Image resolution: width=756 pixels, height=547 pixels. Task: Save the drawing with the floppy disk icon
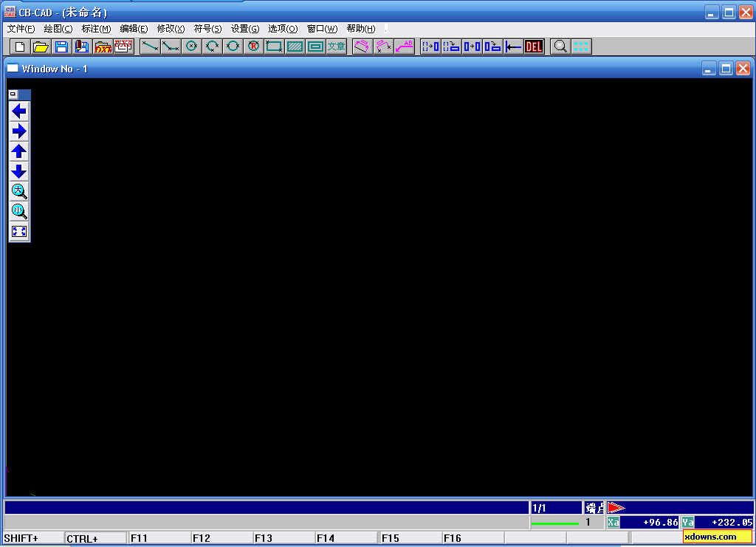point(61,47)
